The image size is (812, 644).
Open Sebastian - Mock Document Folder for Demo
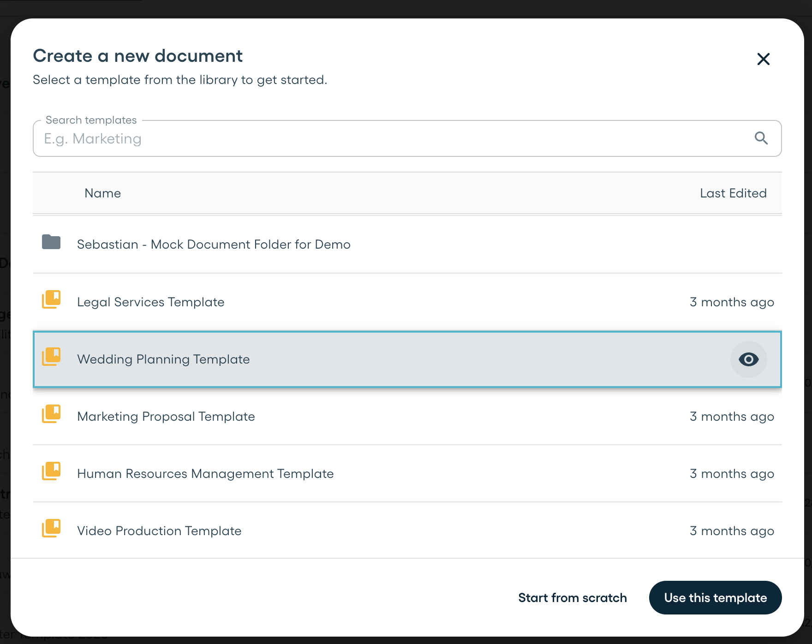407,244
